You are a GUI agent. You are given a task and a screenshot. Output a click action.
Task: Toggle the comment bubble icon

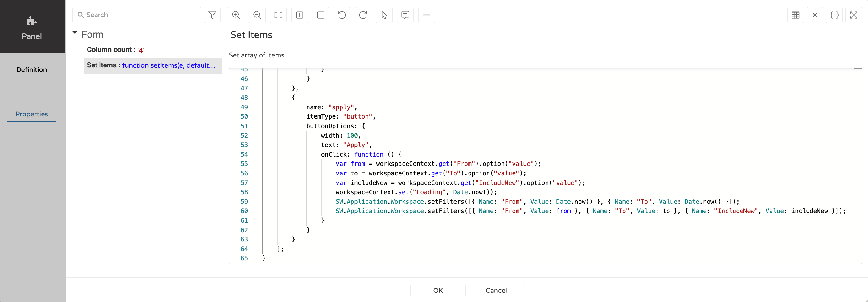click(x=405, y=15)
